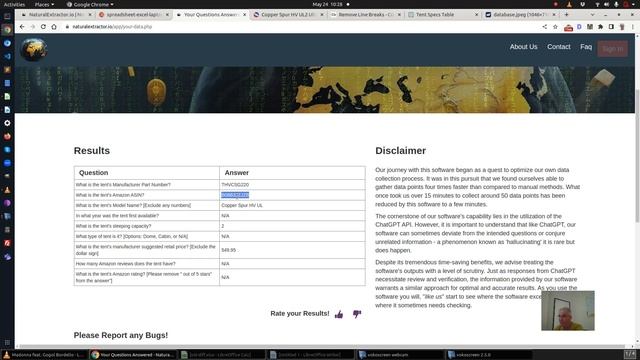Open the LibreOffice Calc dock icon

coord(7,96)
